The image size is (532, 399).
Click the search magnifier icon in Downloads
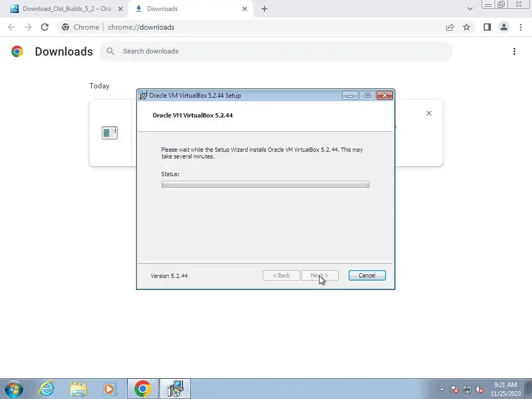click(110, 51)
